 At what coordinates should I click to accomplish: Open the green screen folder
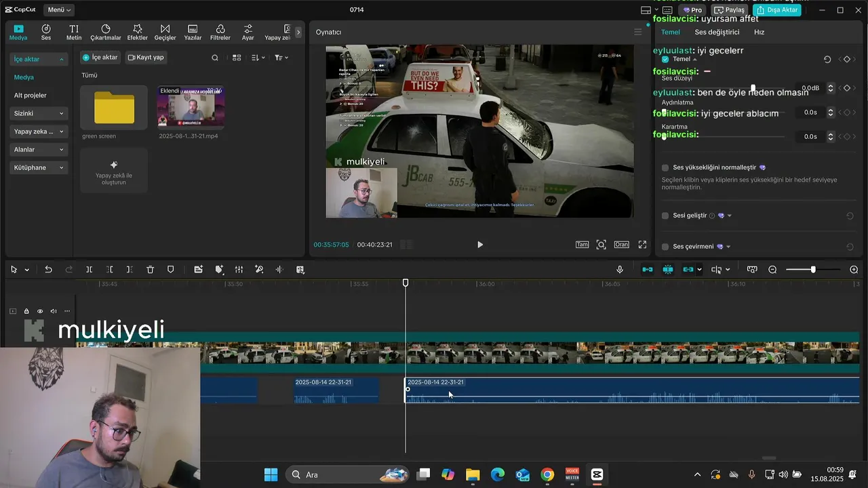(x=114, y=108)
